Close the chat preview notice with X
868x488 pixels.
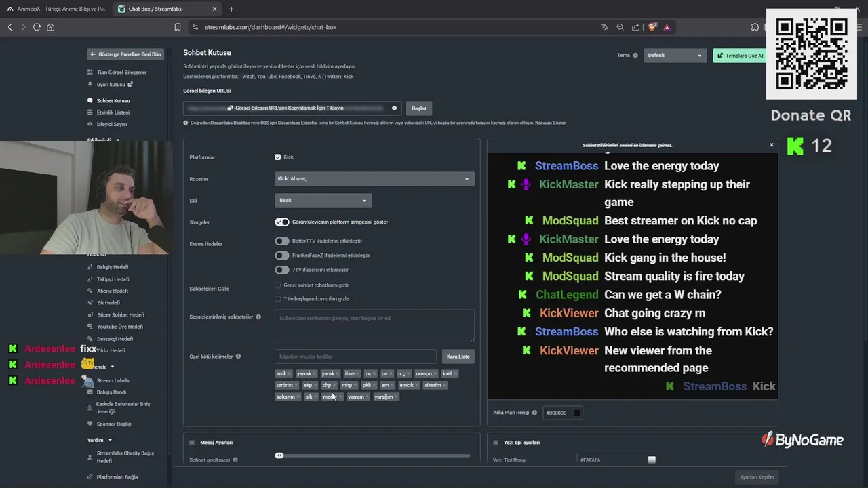point(771,145)
